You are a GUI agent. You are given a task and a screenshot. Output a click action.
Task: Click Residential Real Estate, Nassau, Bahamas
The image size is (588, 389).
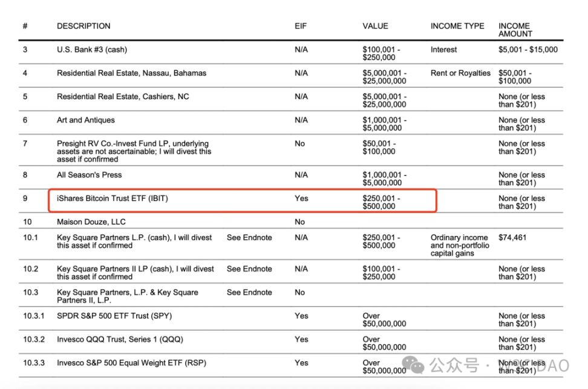click(131, 73)
